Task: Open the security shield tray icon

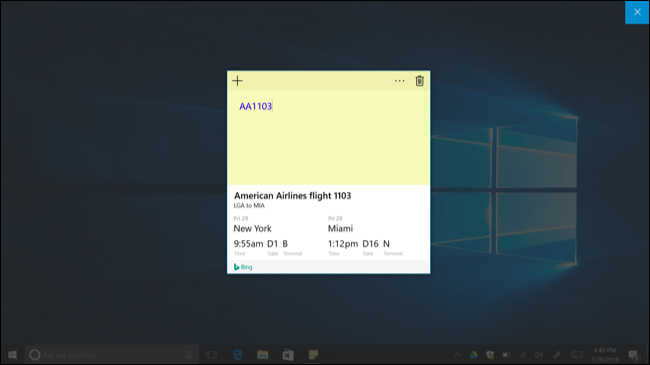Action: [490, 355]
